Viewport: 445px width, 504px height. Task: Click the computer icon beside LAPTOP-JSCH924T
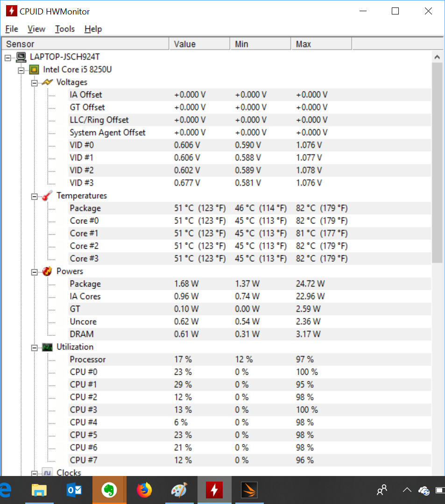[21, 57]
